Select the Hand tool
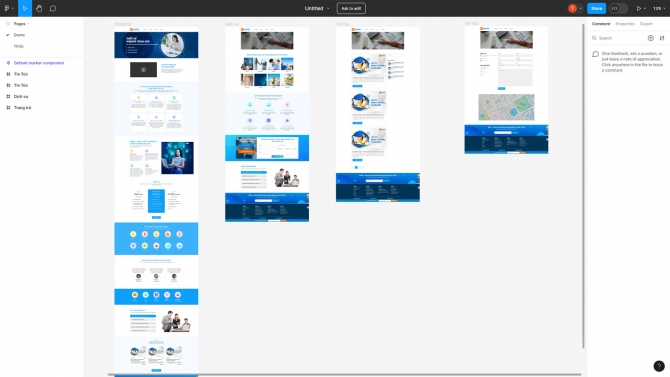670x377 pixels. coord(39,8)
